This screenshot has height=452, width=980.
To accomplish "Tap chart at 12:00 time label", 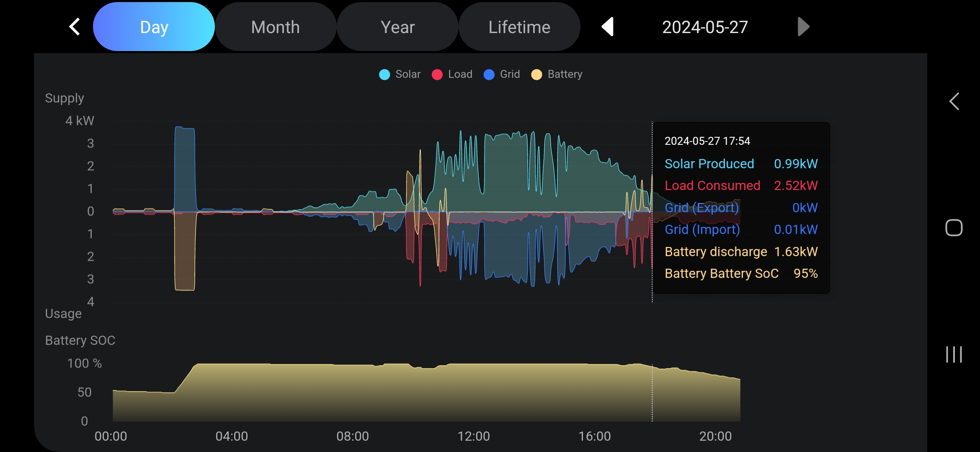I will click(473, 436).
